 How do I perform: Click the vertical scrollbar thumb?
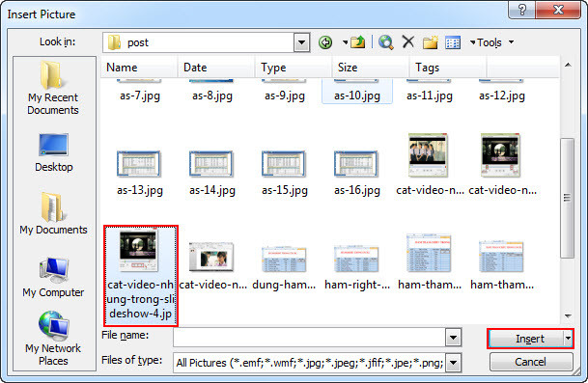[568, 198]
